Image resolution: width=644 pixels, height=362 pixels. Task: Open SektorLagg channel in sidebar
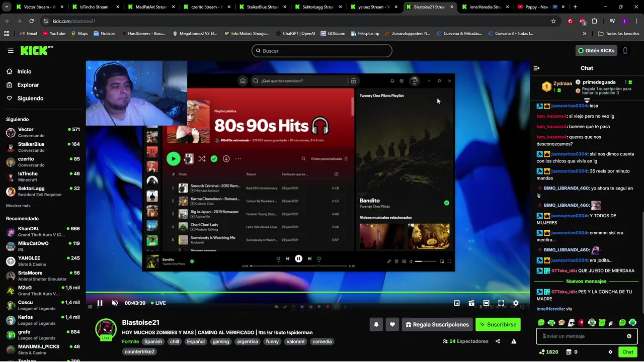click(43, 191)
